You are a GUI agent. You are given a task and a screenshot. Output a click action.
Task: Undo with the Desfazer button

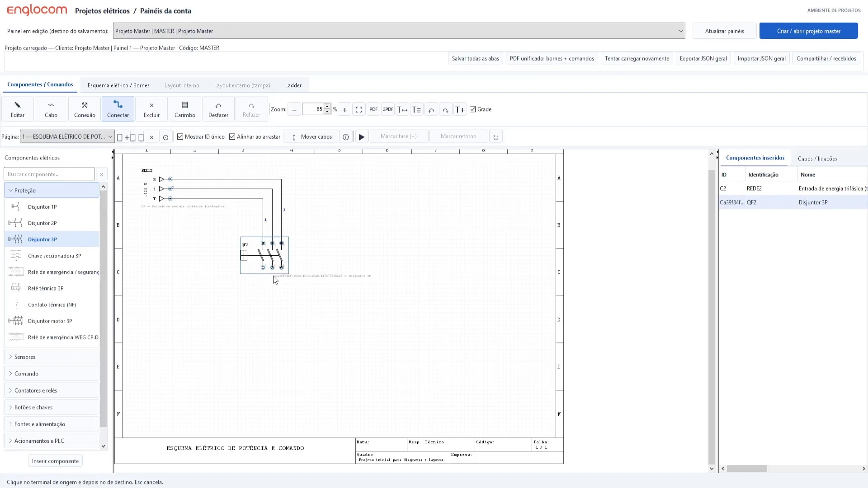tap(218, 109)
